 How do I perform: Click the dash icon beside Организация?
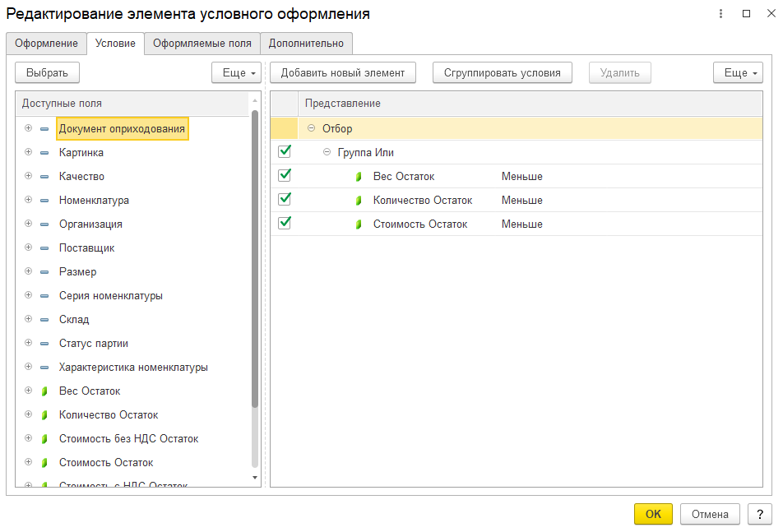44,224
